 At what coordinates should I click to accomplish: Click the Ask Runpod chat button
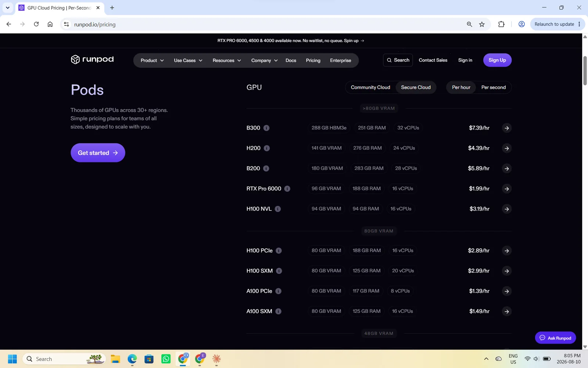pyautogui.click(x=555, y=338)
